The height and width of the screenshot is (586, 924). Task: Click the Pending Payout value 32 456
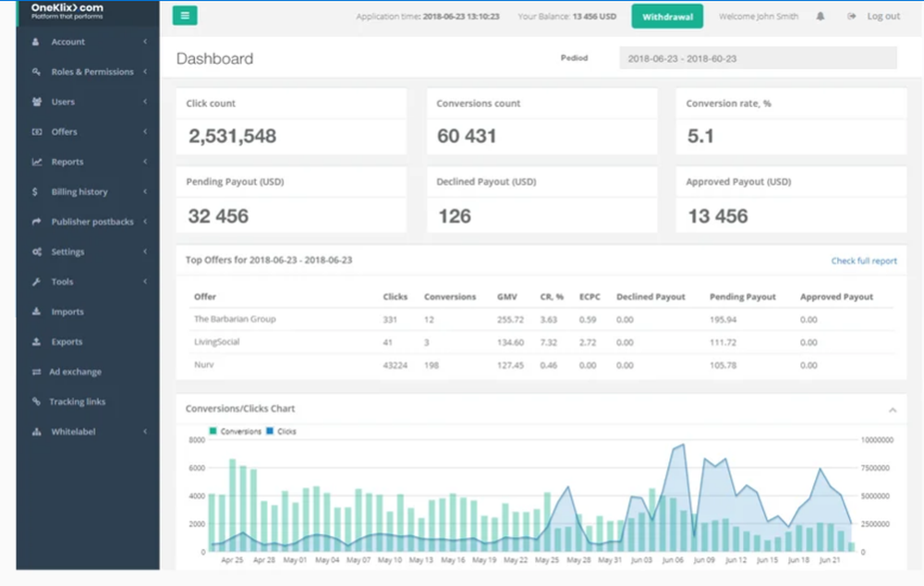coord(218,215)
